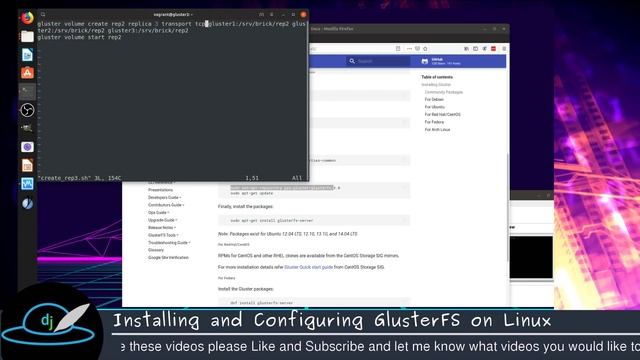Select the Terminal icon in the dock
The width and height of the screenshot is (640, 360).
pyautogui.click(x=27, y=91)
